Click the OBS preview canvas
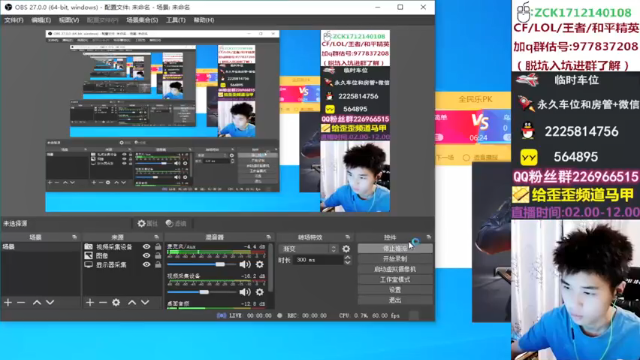640x360 pixels. 218,121
